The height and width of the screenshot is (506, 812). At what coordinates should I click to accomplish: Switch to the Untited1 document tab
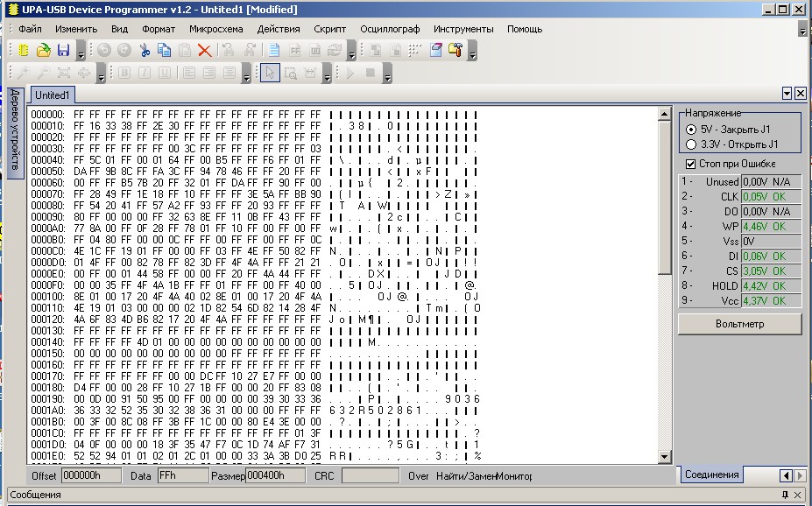pos(53,95)
